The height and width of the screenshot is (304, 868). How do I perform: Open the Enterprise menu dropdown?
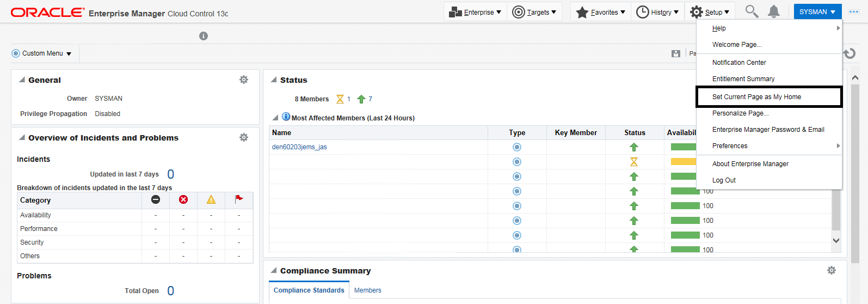point(476,12)
